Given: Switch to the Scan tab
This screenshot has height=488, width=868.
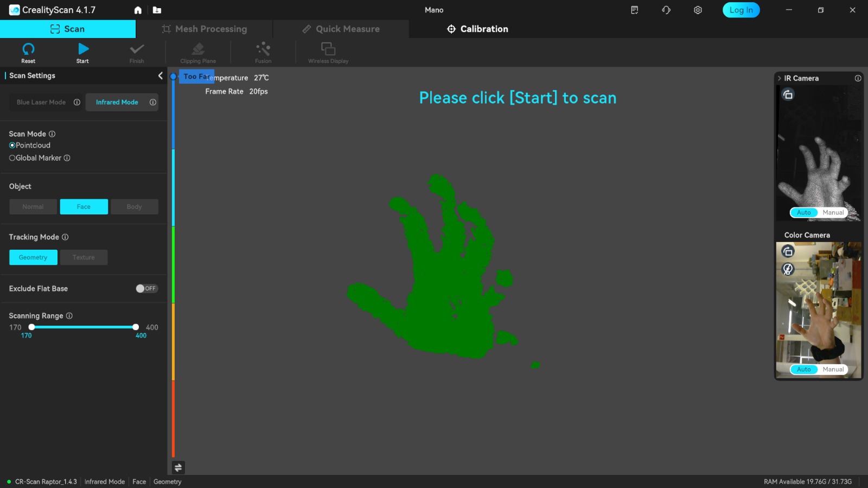Looking at the screenshot, I should [x=68, y=29].
